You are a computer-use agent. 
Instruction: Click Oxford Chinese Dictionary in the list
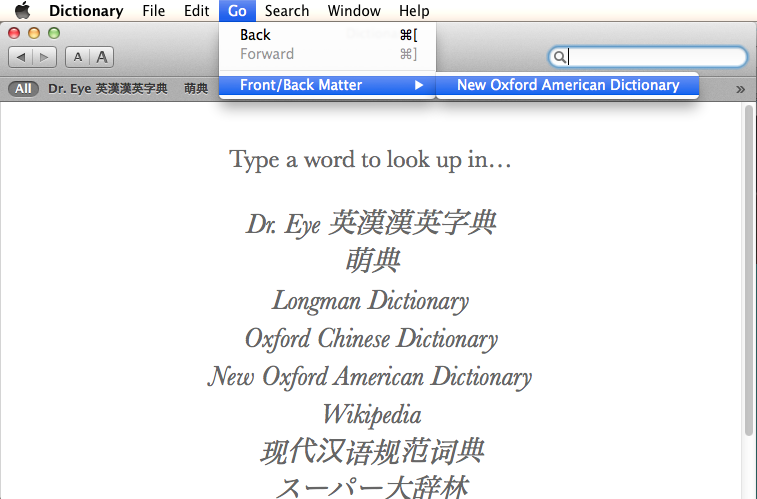pyautogui.click(x=371, y=339)
